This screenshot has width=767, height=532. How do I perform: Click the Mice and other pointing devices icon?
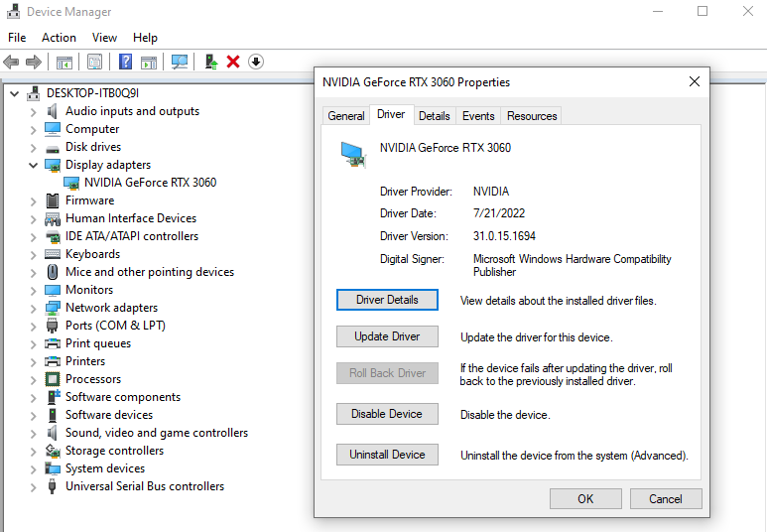[x=53, y=272]
